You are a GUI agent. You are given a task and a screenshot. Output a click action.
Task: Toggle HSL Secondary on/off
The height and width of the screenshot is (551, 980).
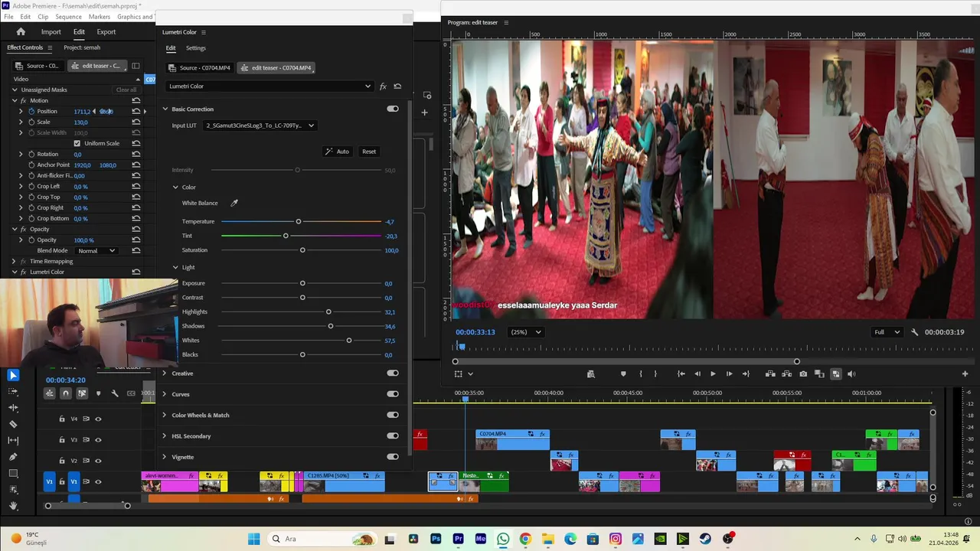tap(393, 436)
